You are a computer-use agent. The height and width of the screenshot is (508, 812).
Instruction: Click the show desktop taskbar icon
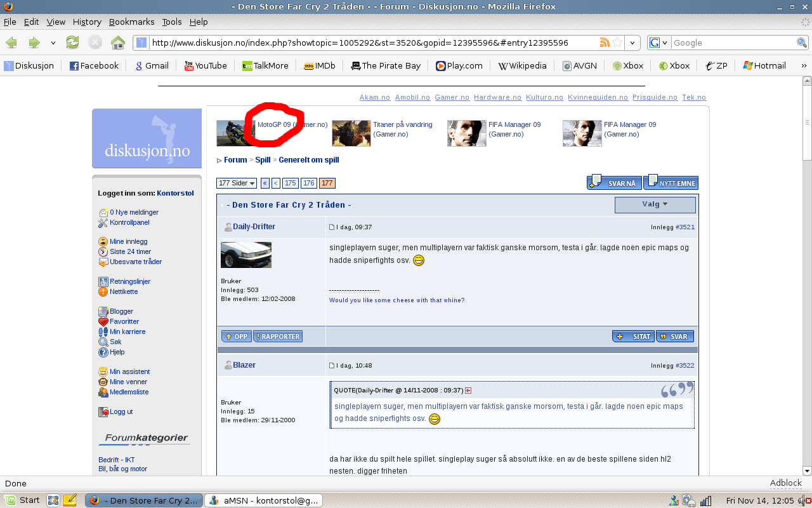point(53,500)
